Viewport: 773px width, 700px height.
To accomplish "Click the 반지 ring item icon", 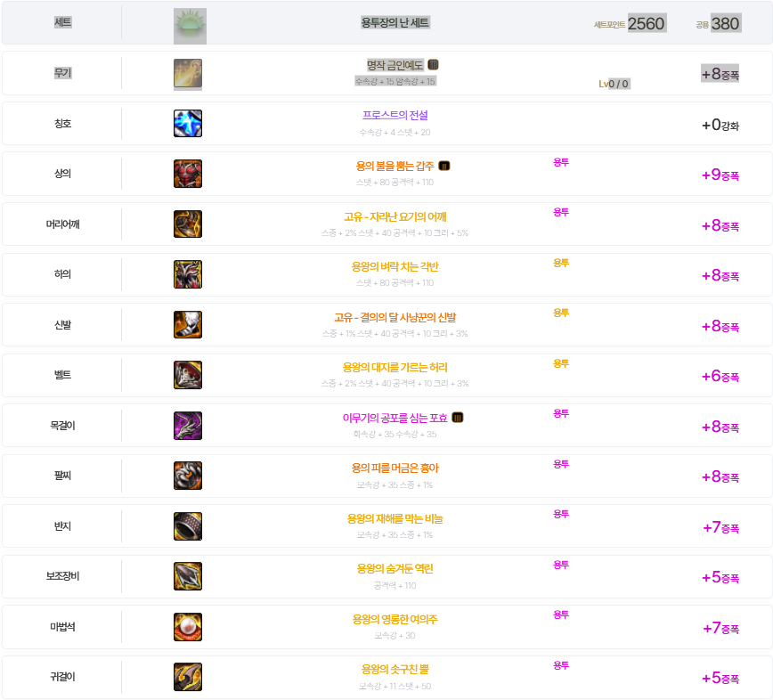I will [x=188, y=526].
